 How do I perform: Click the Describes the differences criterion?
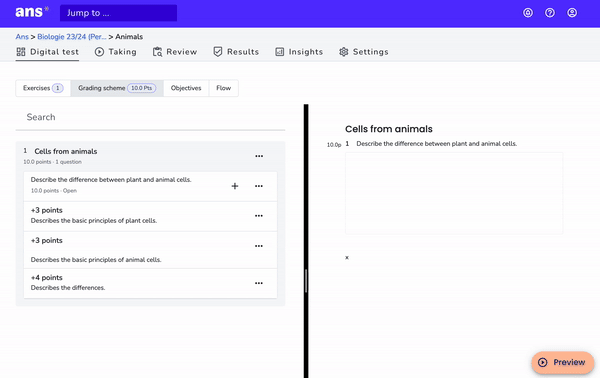(x=150, y=283)
